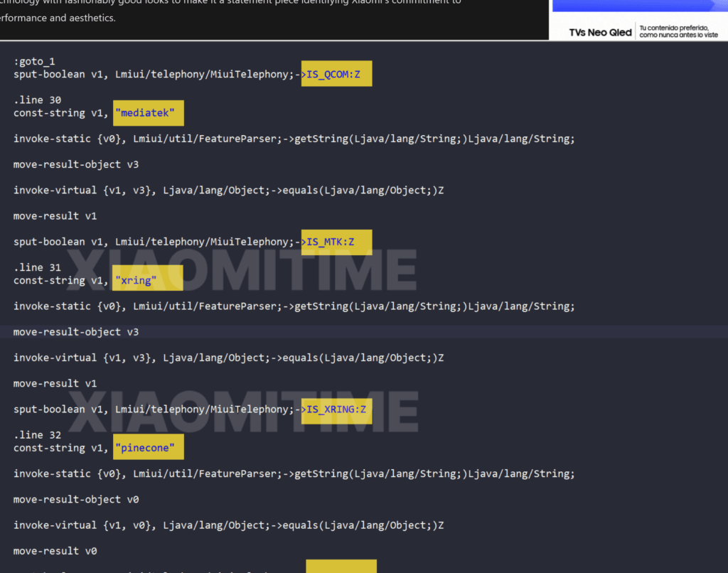Click the "invoke-virtual {v1, v0}" code line
Screen dimensions: 728x573
[228, 525]
